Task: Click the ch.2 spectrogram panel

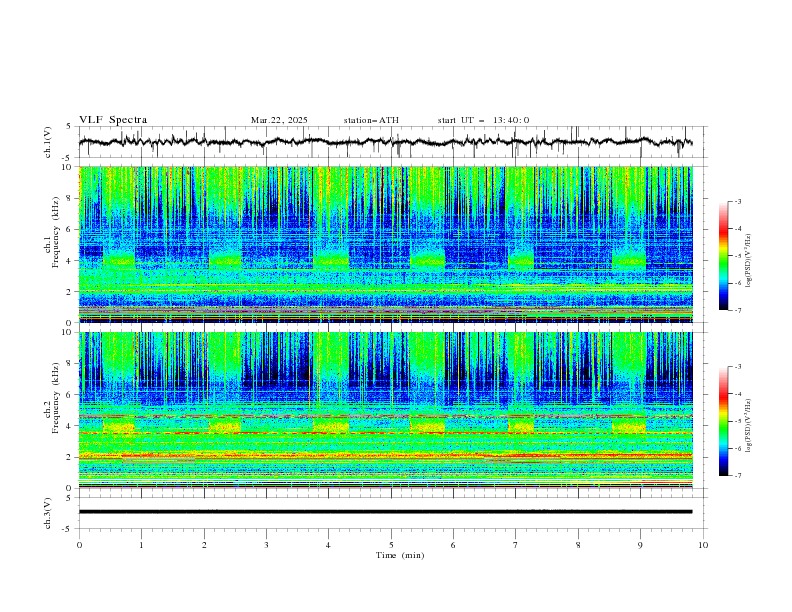Action: coord(386,410)
